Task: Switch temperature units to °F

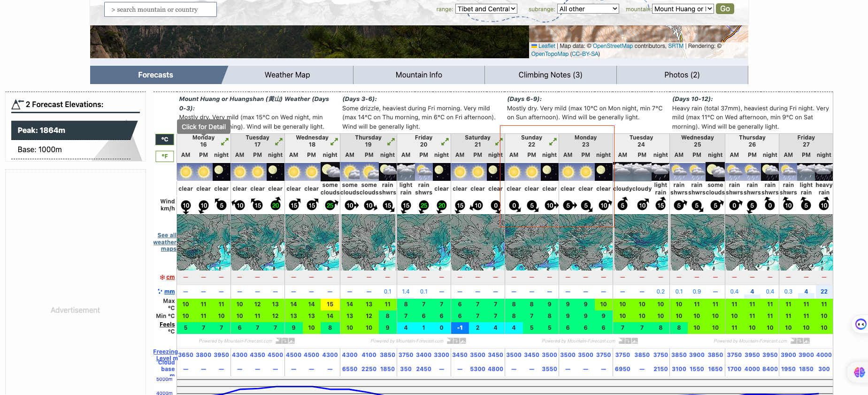Action: [165, 156]
